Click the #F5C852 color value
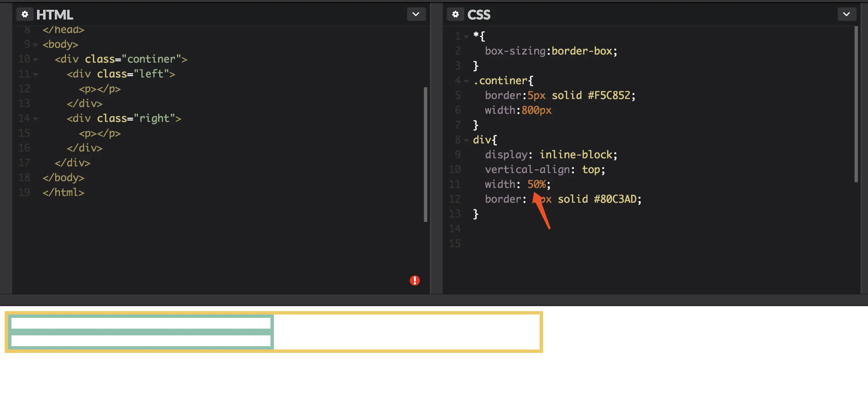This screenshot has width=868, height=398. tap(609, 95)
